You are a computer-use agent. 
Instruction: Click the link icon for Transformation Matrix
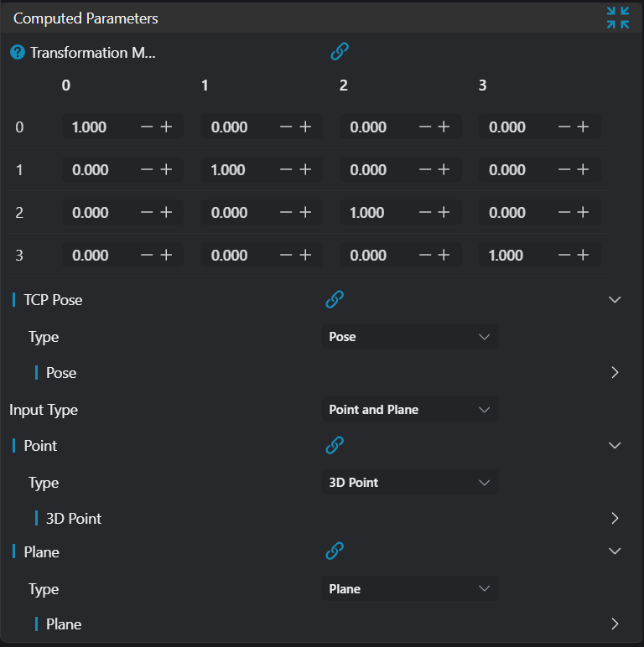[x=340, y=52]
